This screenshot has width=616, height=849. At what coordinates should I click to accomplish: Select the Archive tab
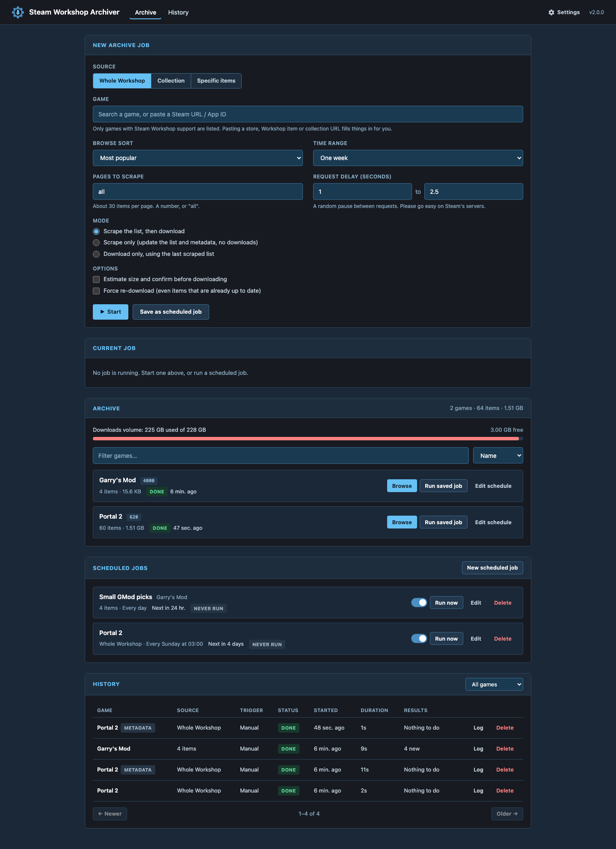pyautogui.click(x=145, y=12)
